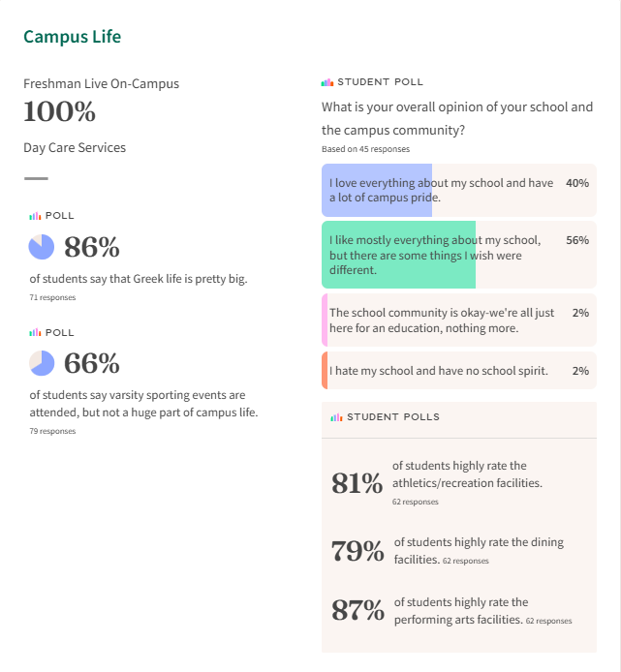Click the Student Poll bar chart icon
The width and height of the screenshot is (621, 672).
[x=327, y=82]
